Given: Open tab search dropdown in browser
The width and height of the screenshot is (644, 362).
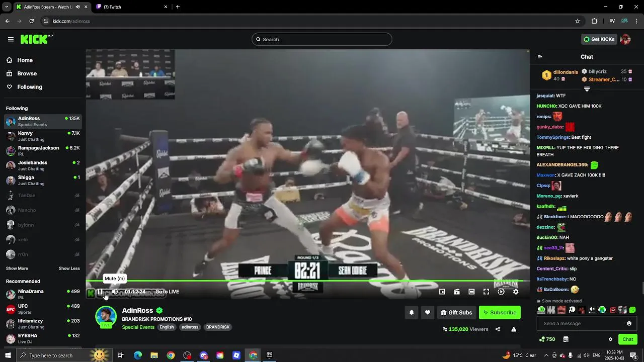Looking at the screenshot, I should 7,7.
